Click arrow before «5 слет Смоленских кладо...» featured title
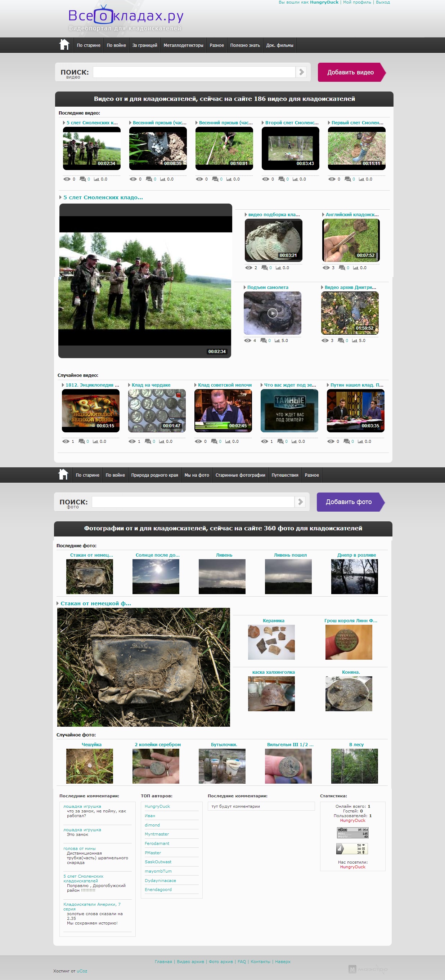 pyautogui.click(x=60, y=197)
